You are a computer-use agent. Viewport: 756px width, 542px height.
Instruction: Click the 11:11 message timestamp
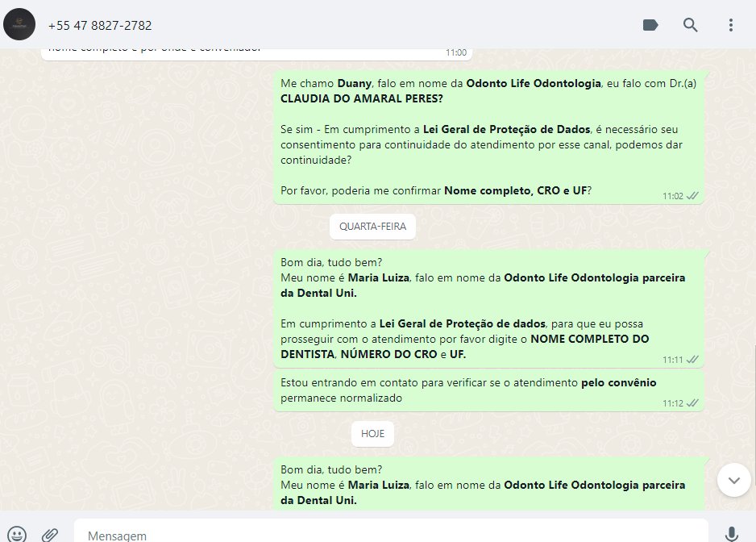tap(673, 360)
